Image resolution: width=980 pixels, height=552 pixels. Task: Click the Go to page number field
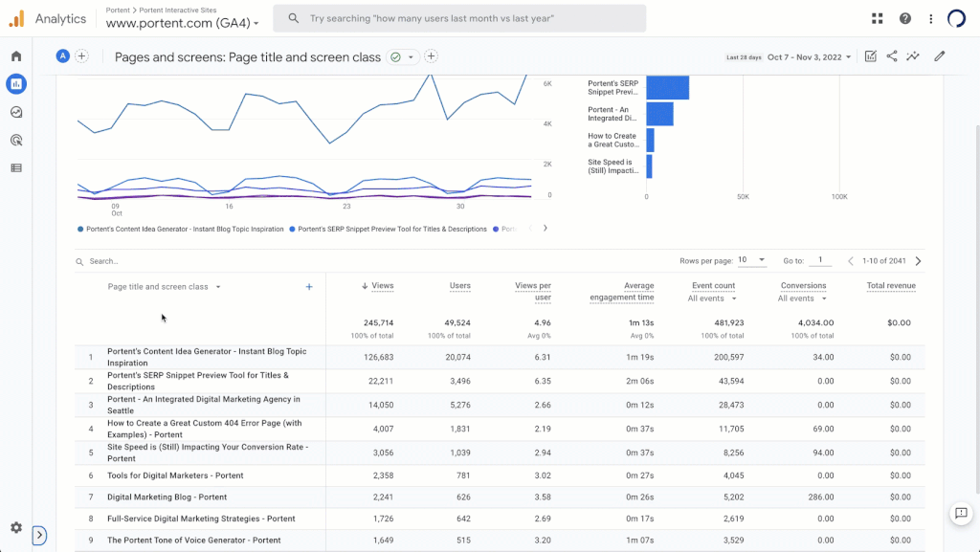(x=820, y=260)
